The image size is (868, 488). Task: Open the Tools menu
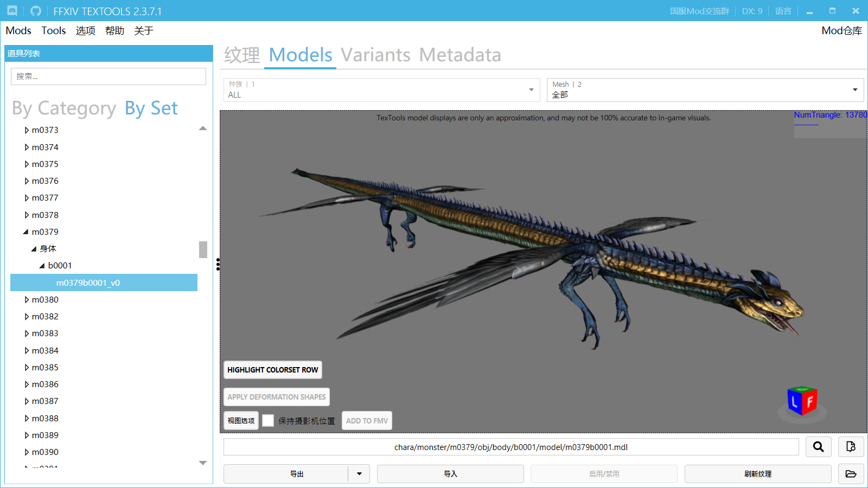click(54, 31)
